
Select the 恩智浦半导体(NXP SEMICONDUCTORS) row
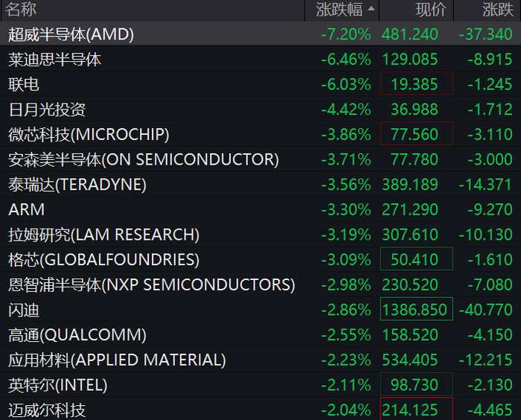click(x=260, y=284)
